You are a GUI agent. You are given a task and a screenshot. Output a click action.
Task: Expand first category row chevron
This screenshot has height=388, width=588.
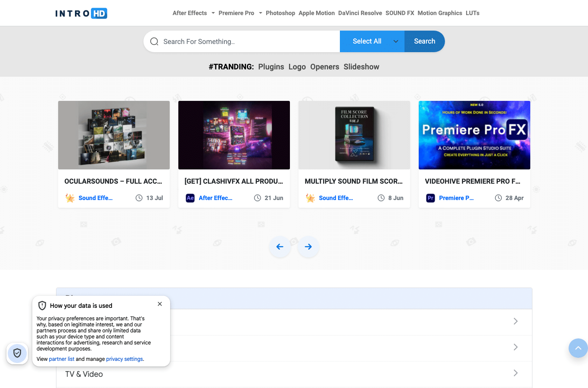516,321
